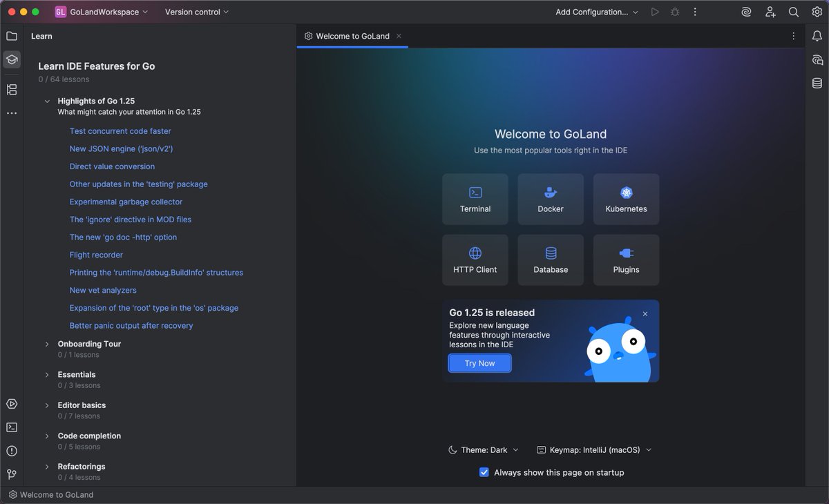This screenshot has width=829, height=504.
Task: Open the Kubernetes tile
Action: (x=626, y=200)
